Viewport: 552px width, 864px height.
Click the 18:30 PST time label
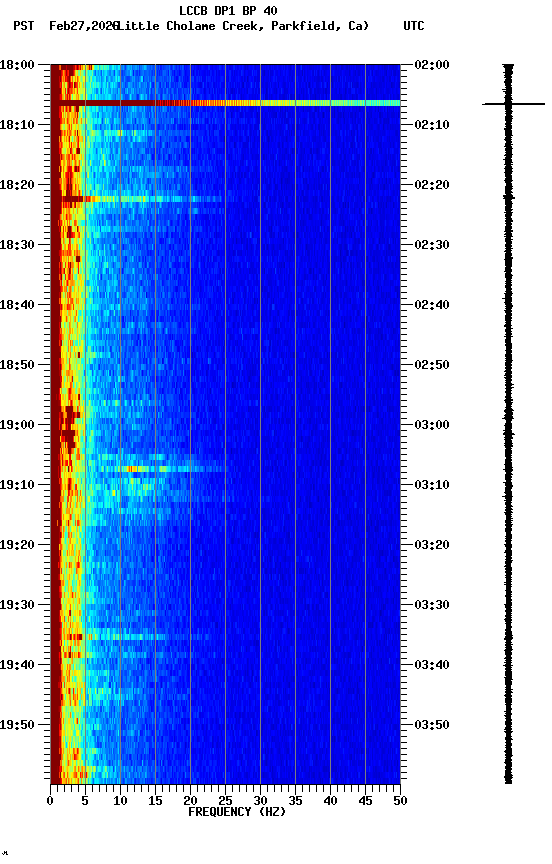pos(17,245)
